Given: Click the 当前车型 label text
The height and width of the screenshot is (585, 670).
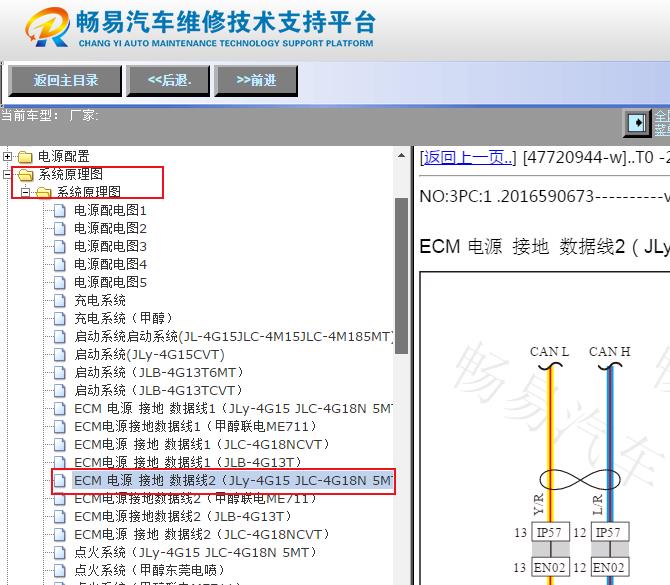Looking at the screenshot, I should [x=30, y=115].
